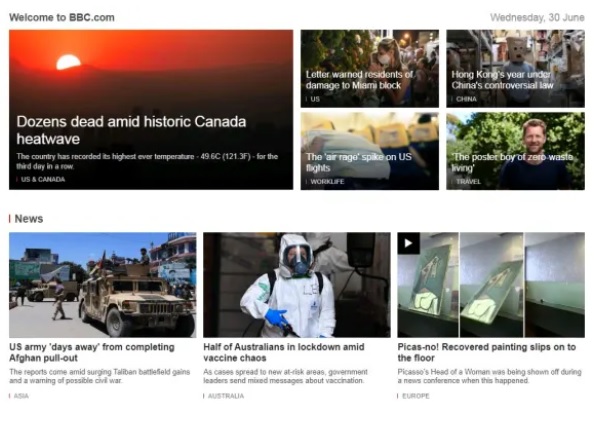Image resolution: width=594 pixels, height=432 pixels.
Task: Open the hazmat suit worker photo
Action: 297,285
